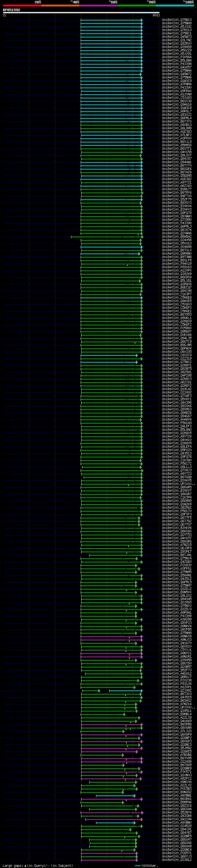Open UniRef100_A7PNM4 entry

[x=177, y=84]
